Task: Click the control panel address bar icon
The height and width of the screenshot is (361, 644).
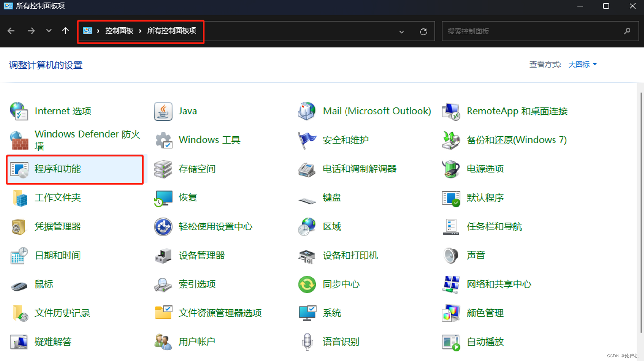Action: pos(88,31)
